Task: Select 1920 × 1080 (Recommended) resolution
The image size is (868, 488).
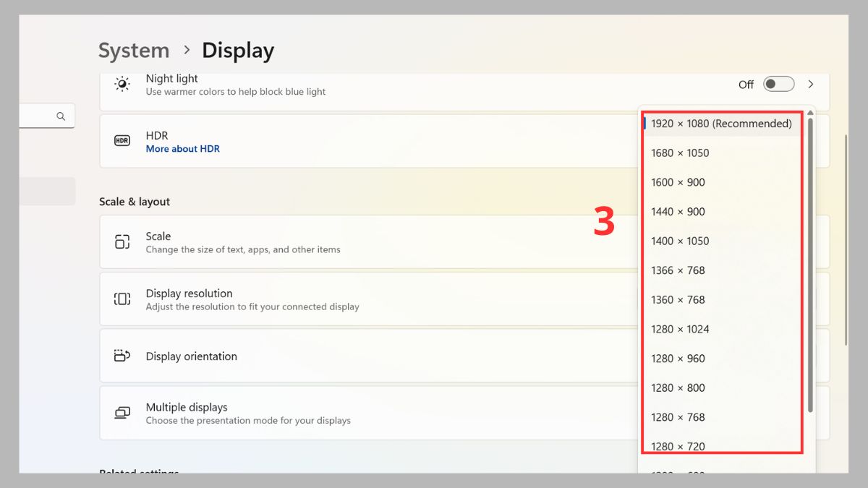Action: point(720,124)
